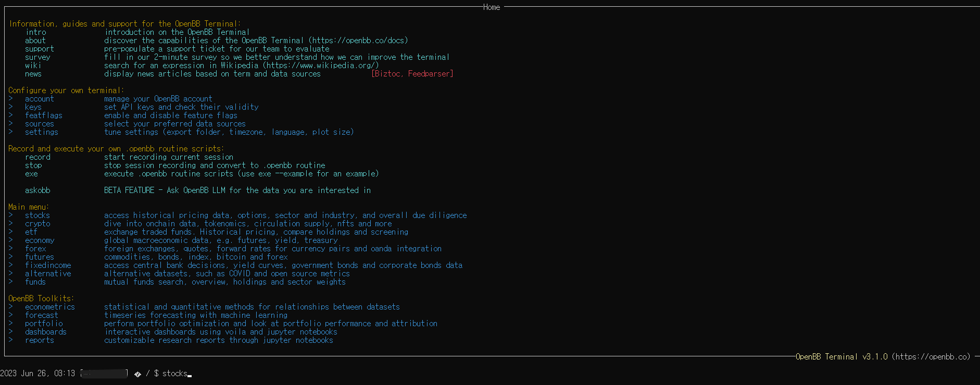Click the openbb.co/docs URL in about description

click(358, 41)
